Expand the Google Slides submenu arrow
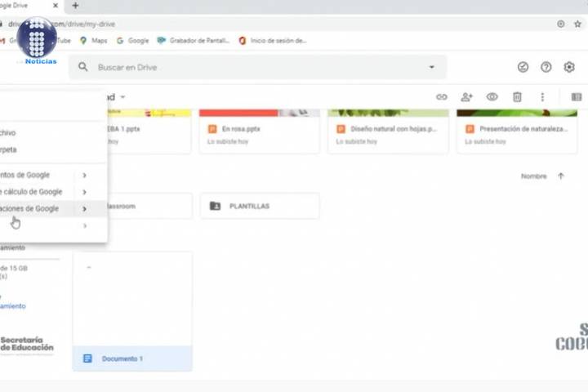 [84, 209]
